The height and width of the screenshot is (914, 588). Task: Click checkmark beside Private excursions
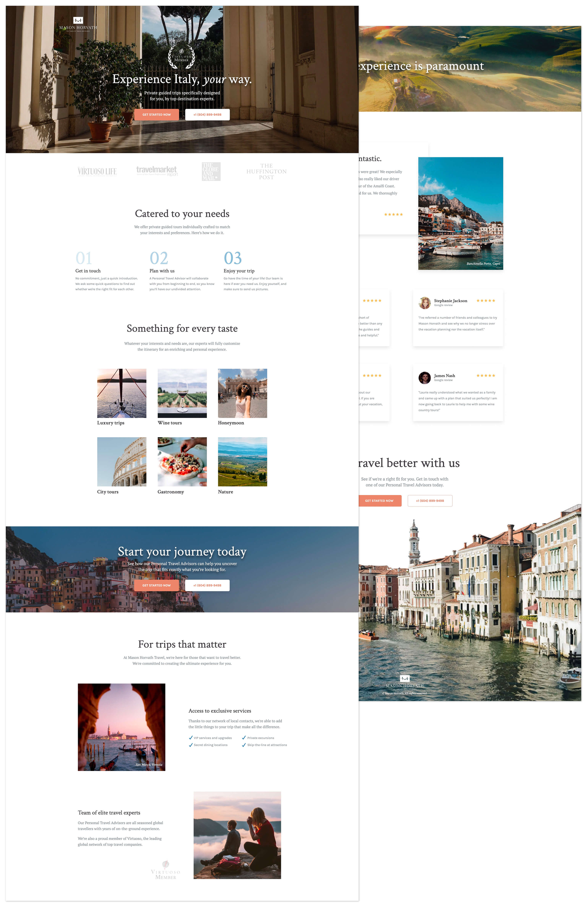244,738
